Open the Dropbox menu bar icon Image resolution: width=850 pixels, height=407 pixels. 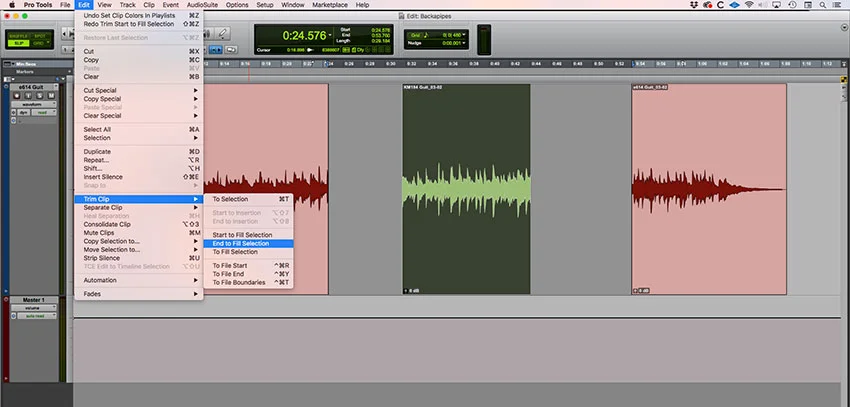[x=694, y=5]
